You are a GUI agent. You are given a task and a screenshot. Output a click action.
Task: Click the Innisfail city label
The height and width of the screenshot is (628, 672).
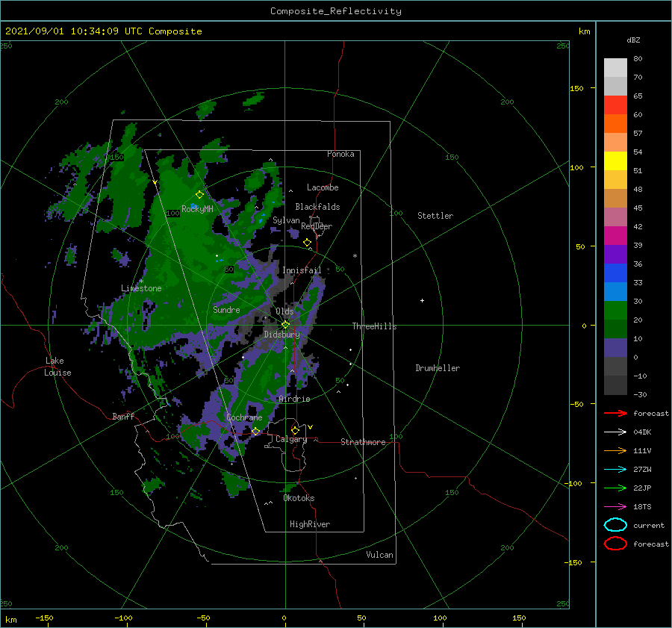tap(302, 270)
